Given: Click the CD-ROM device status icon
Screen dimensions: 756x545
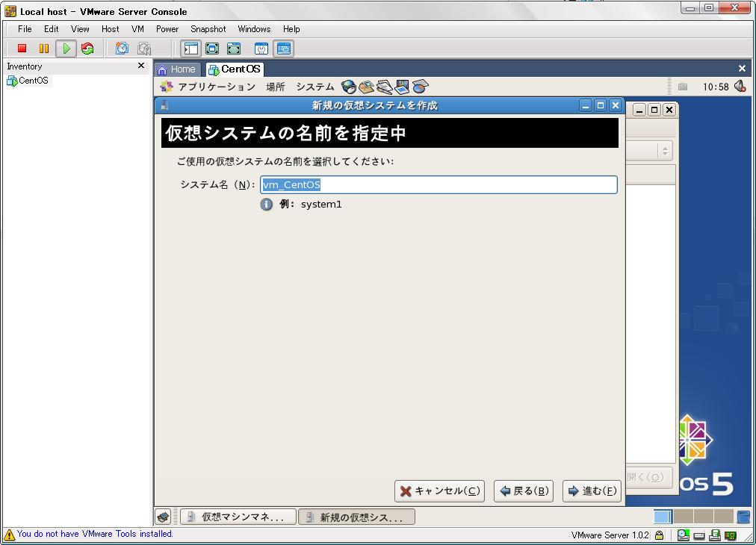Looking at the screenshot, I should [683, 535].
